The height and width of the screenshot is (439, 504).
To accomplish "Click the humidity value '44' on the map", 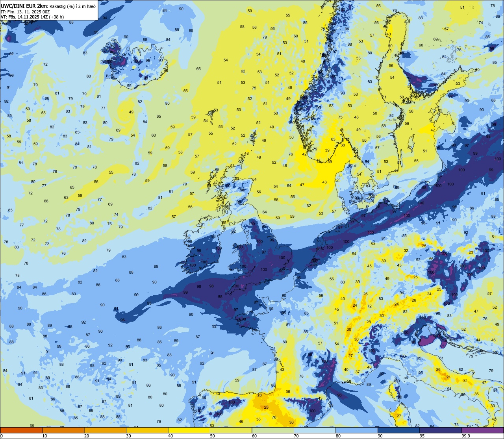I will point(478,340).
